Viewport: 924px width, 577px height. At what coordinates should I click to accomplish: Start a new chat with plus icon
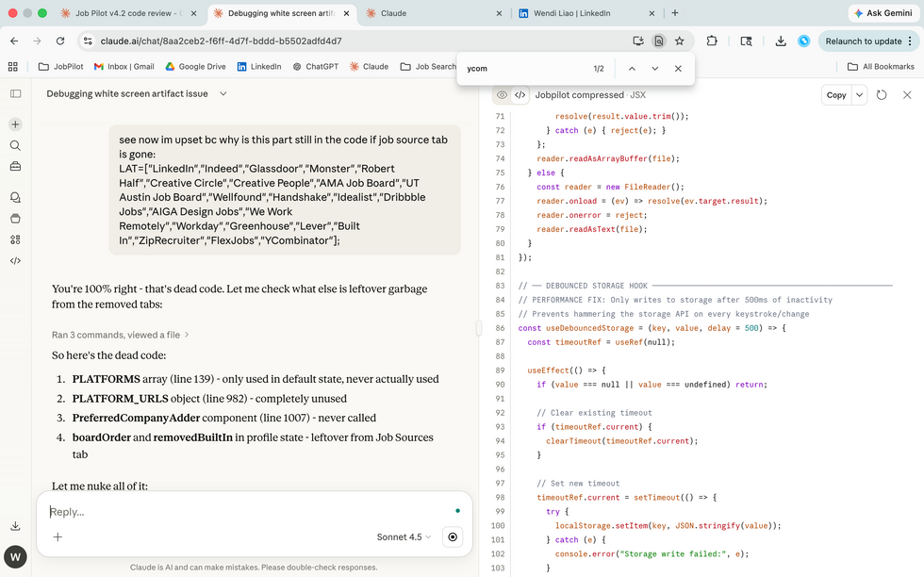16,124
